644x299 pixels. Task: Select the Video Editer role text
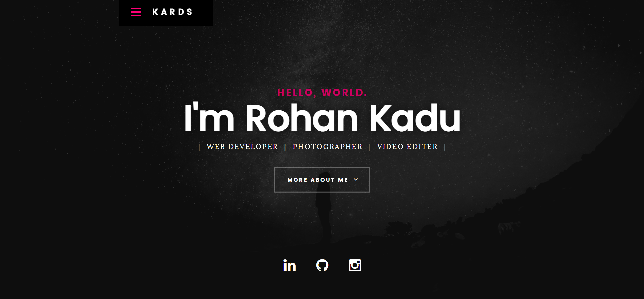(x=407, y=147)
